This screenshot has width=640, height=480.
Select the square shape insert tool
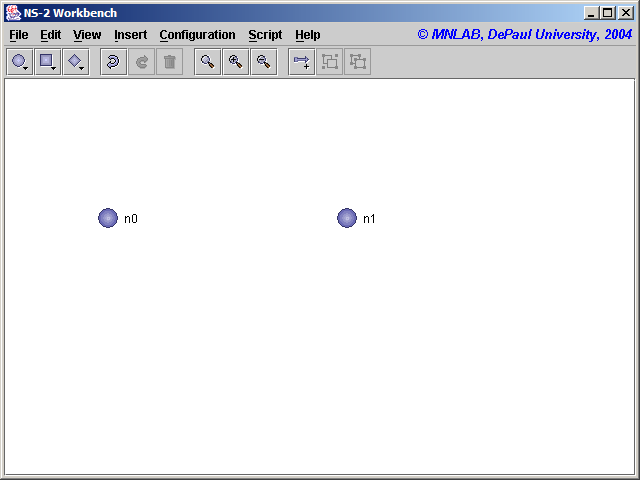click(x=48, y=62)
